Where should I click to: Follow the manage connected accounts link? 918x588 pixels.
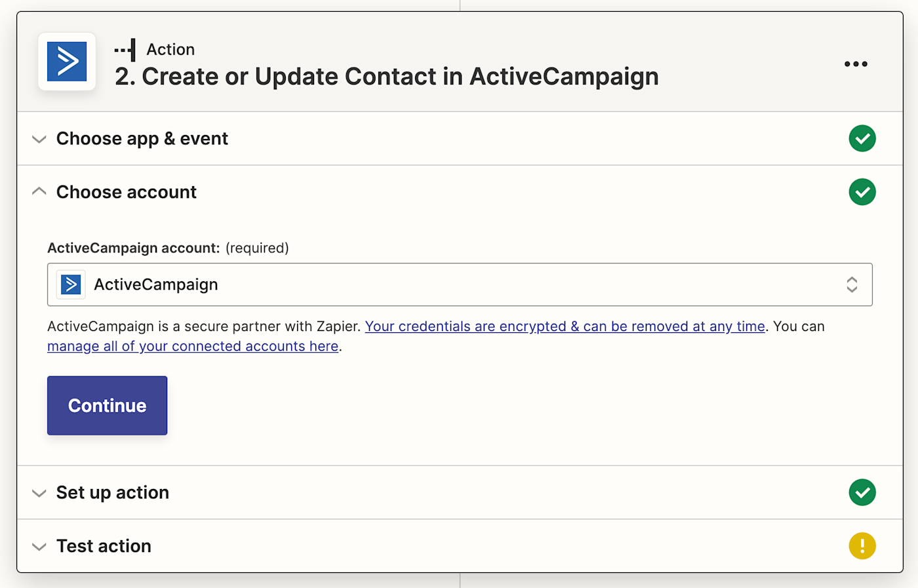tap(193, 346)
